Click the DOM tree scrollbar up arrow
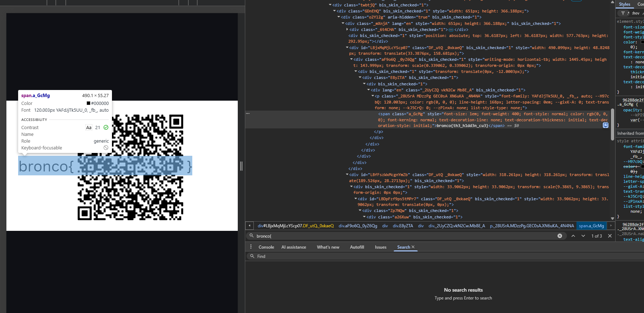644x313 pixels. [612, 2]
